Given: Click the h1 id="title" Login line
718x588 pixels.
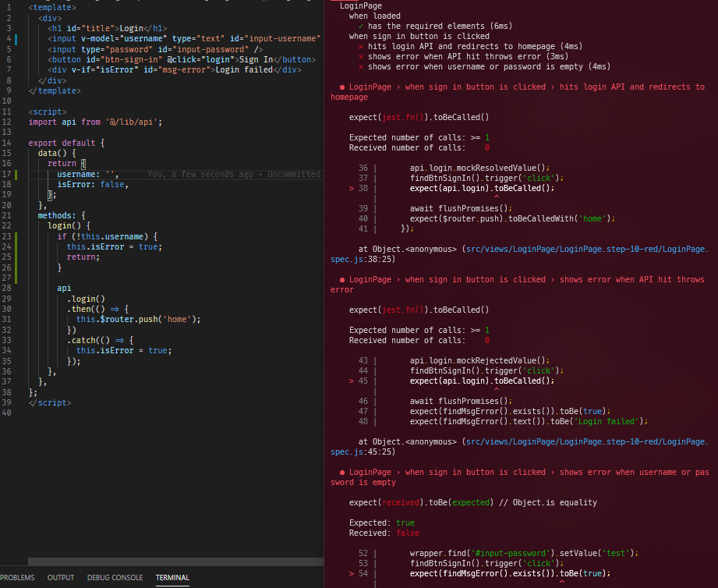Looking at the screenshot, I should point(107,28).
